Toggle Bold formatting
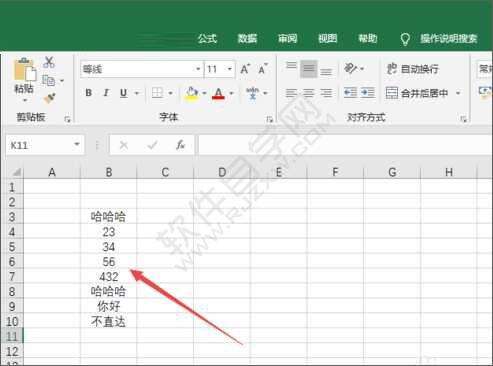This screenshot has width=493, height=366. coord(88,93)
